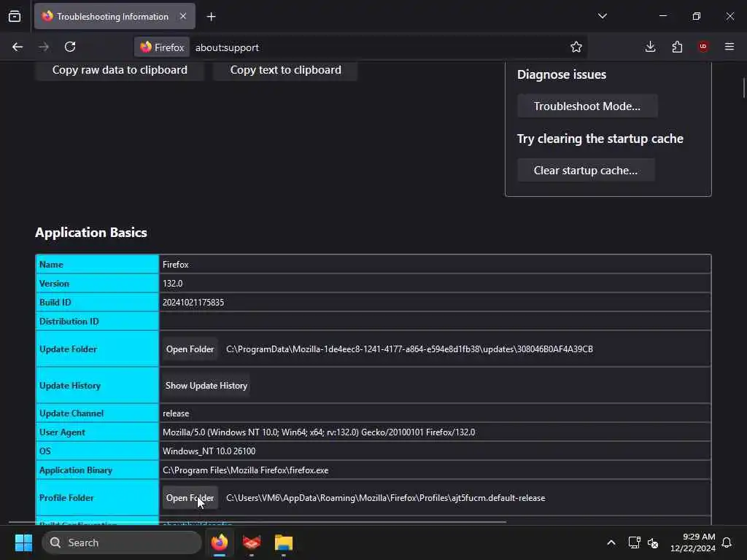The height and width of the screenshot is (560, 747).
Task: Select the Troubleshooting Information tab
Action: [x=115, y=16]
